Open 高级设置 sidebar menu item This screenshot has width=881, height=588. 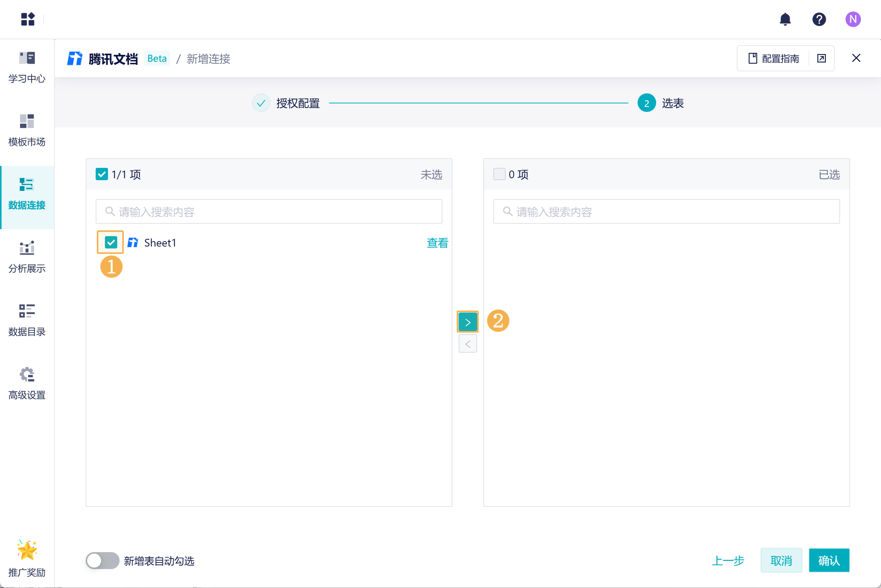(x=27, y=384)
